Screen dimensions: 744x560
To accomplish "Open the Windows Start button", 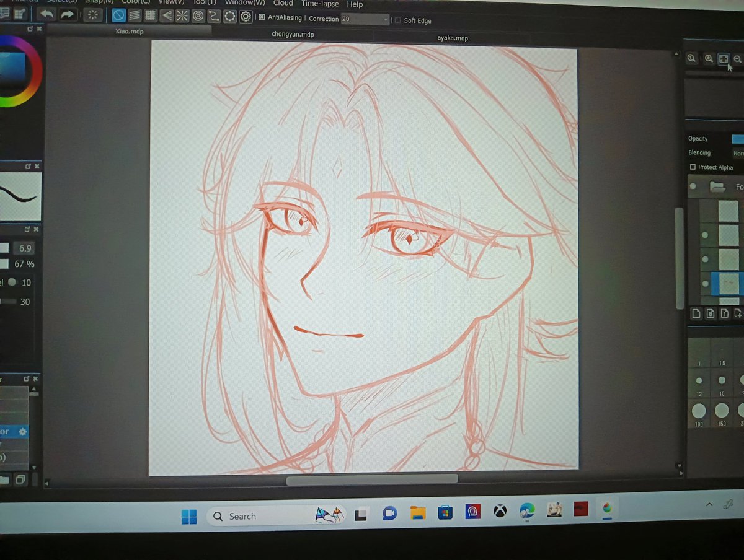I will (189, 517).
